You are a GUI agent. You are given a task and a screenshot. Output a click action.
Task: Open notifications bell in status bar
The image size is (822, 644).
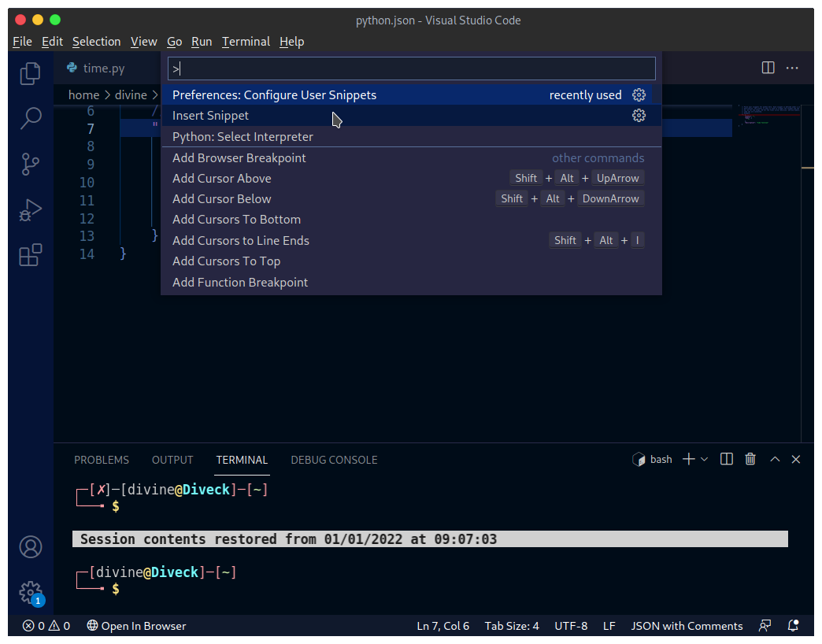coord(793,626)
